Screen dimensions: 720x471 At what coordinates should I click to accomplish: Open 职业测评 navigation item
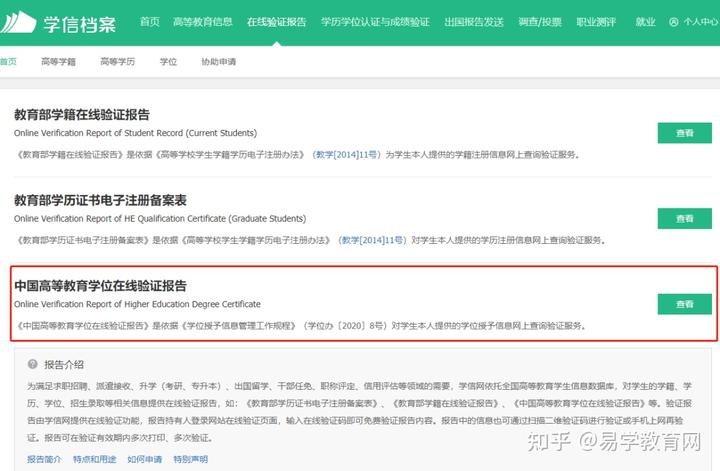coord(596,22)
